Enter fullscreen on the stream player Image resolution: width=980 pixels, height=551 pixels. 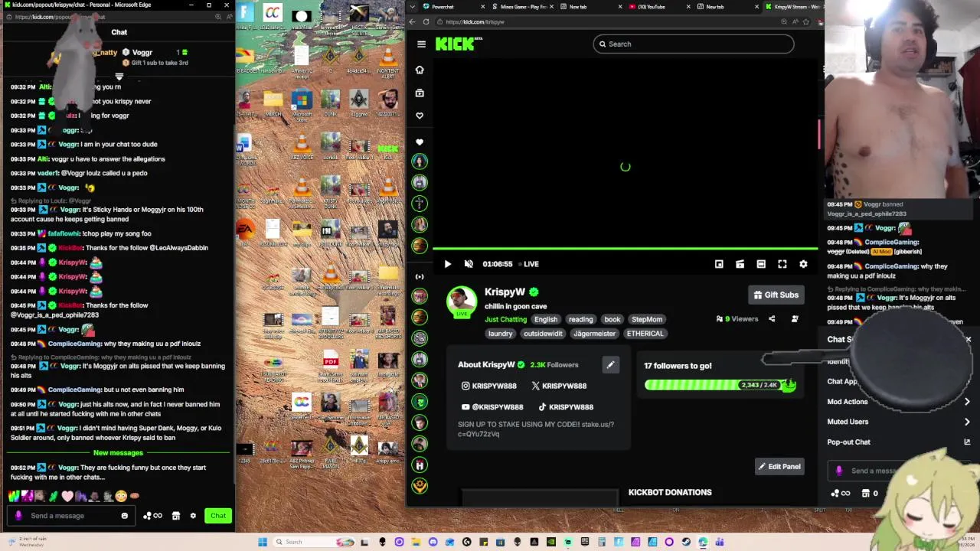click(x=782, y=264)
